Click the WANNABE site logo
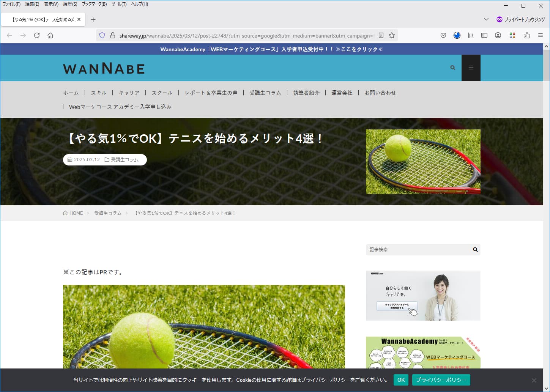550x392 pixels. 104,68
